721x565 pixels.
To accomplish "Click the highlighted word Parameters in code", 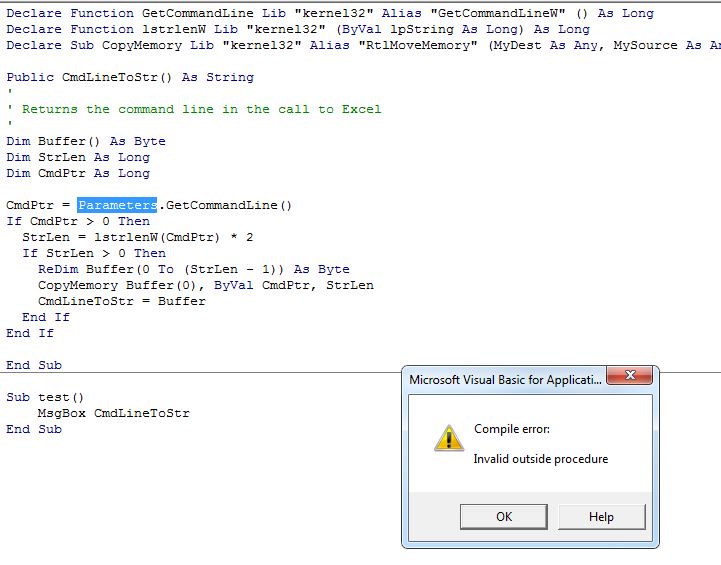I will [x=117, y=205].
